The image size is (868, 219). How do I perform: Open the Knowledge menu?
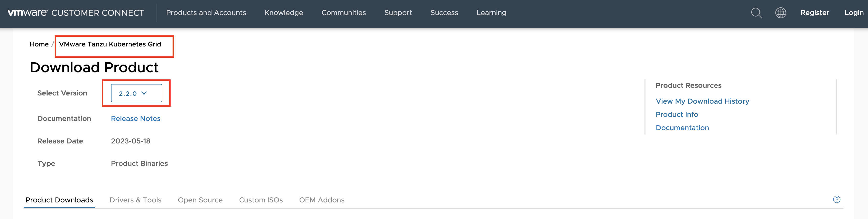pos(284,13)
